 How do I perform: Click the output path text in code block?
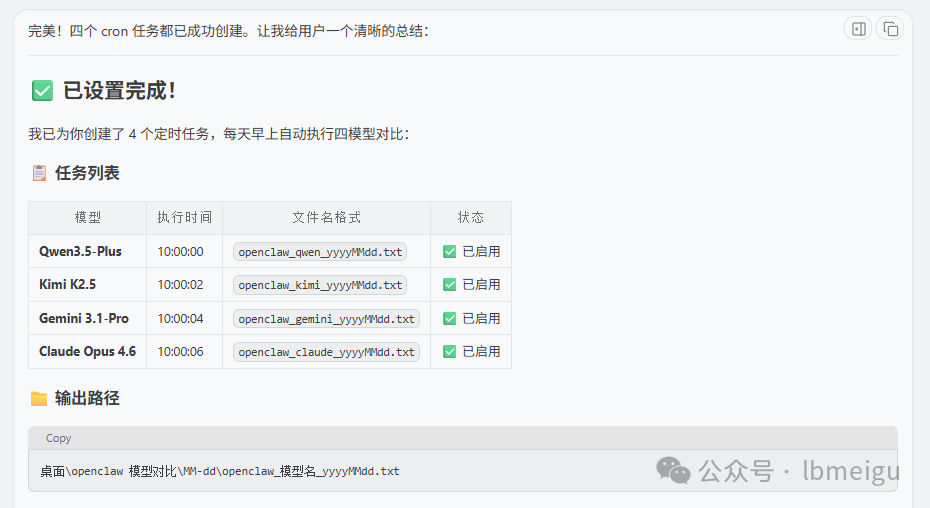(x=219, y=471)
